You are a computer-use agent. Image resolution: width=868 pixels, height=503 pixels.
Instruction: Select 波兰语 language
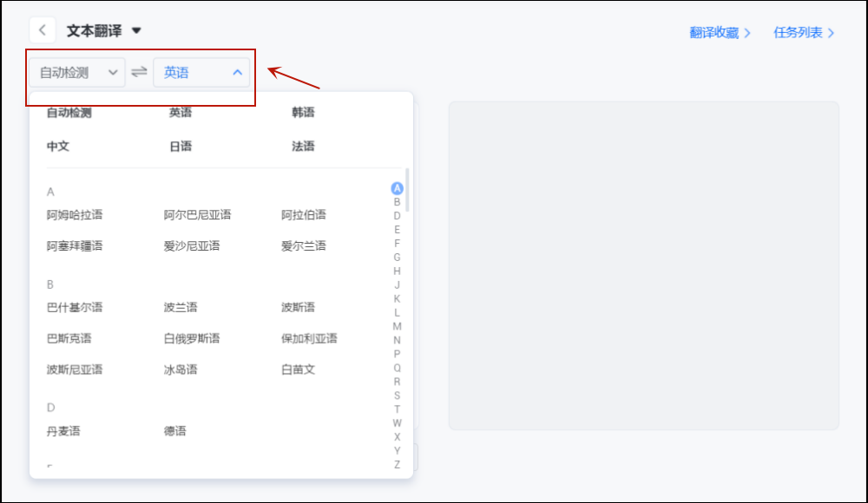[181, 307]
